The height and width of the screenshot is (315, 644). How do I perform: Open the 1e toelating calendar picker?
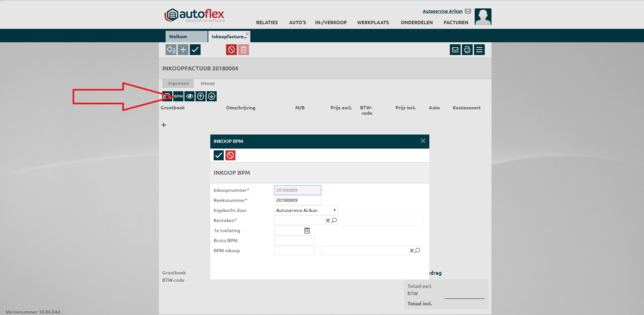pos(307,230)
